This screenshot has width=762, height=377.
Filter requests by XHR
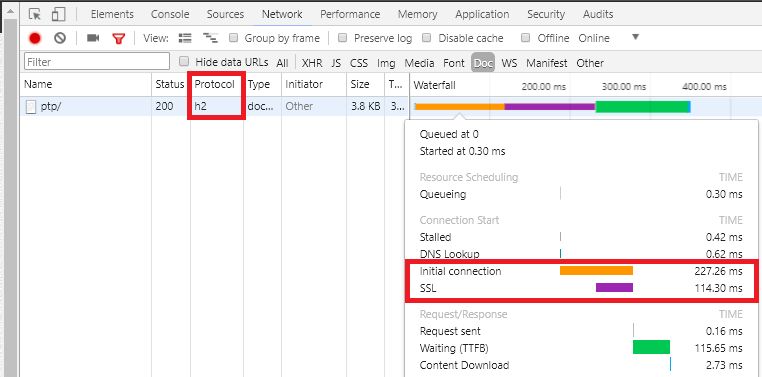tap(312, 63)
